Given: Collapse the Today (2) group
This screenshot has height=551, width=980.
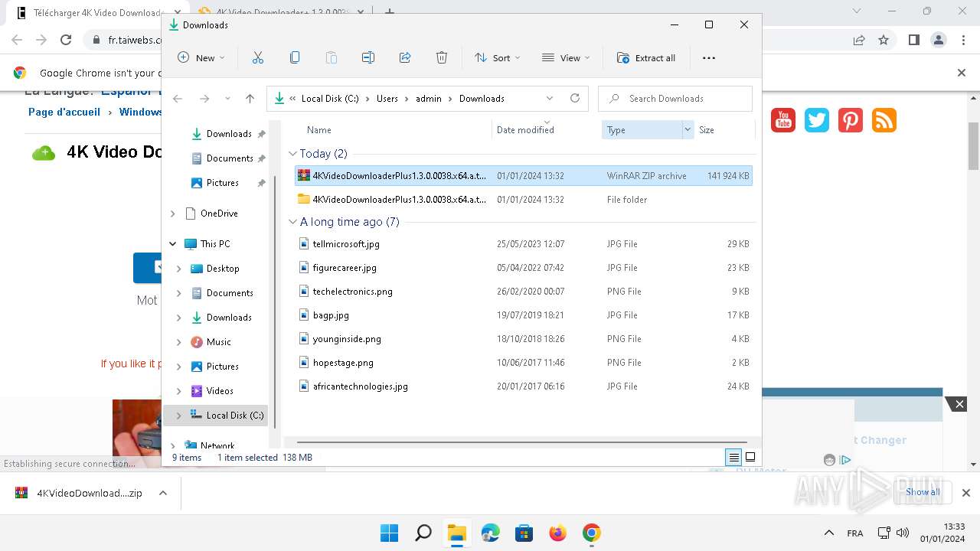Looking at the screenshot, I should [292, 154].
